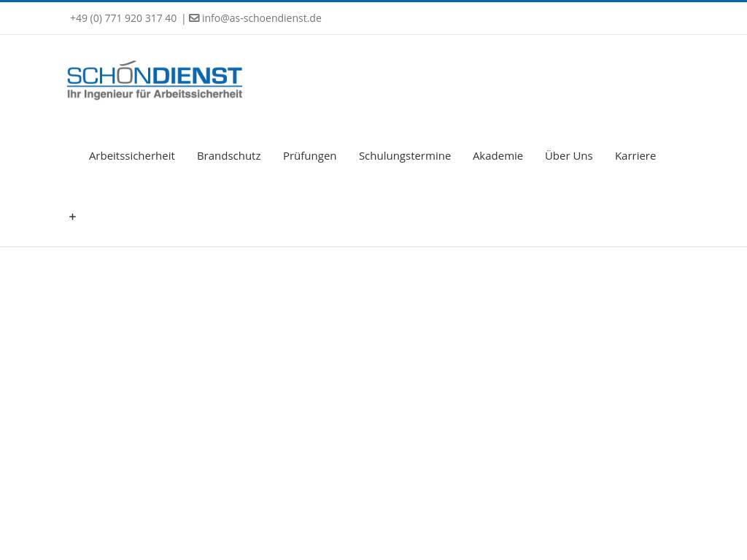Select Prüfungen in the navigation bar
The height and width of the screenshot is (560, 747).
[309, 155]
